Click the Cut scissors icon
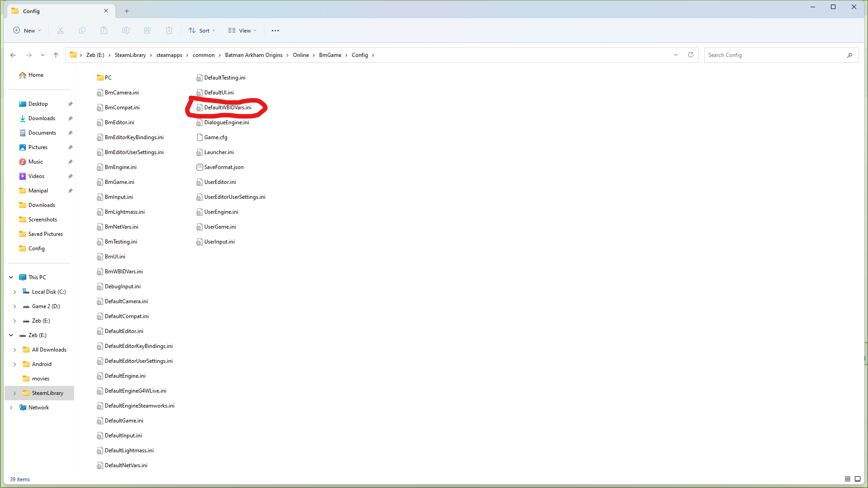Screen dimensions: 868x488 (61, 31)
